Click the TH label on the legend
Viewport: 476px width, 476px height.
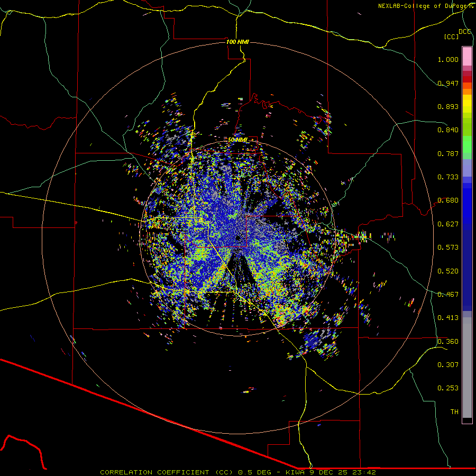(x=454, y=411)
